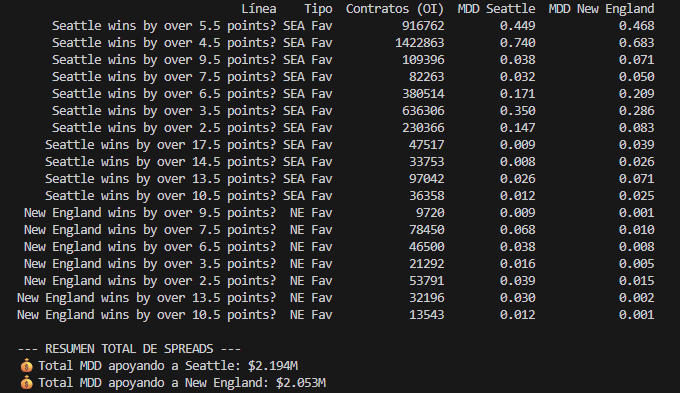Select row 'Seattle wins by over 13.5 points?'
680x393 pixels.
350,178
